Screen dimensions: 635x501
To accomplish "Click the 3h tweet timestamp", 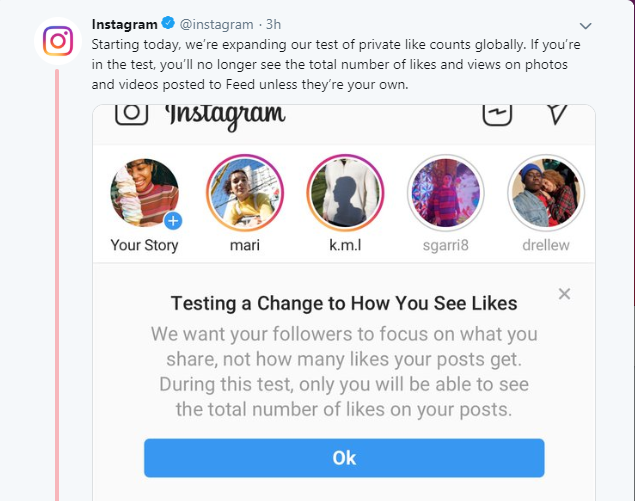I will tap(273, 24).
